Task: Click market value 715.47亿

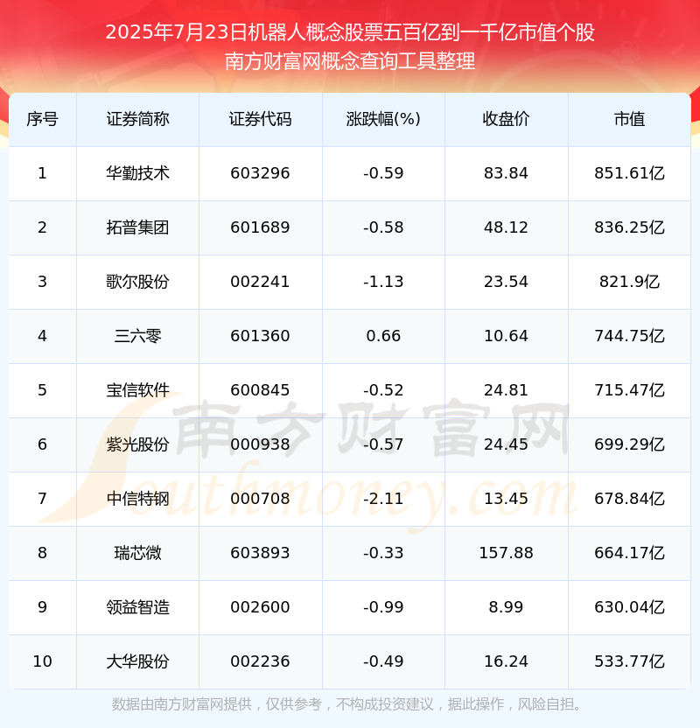Action: [629, 390]
